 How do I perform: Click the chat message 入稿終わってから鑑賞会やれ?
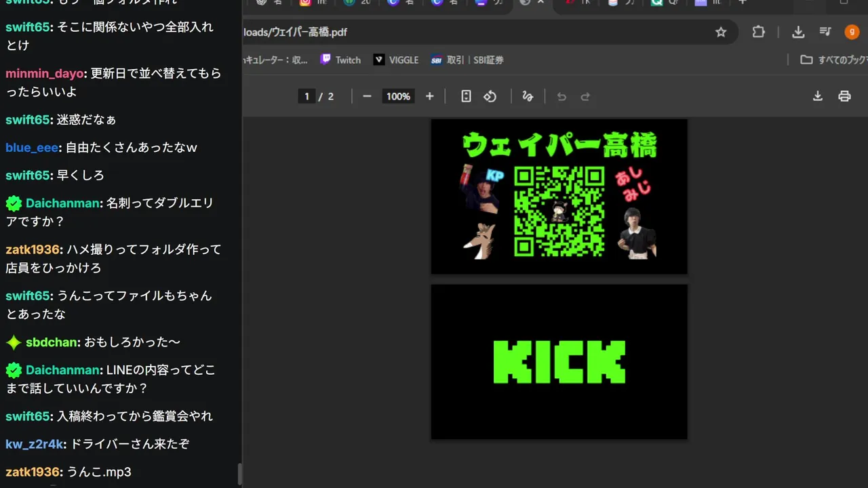(135, 416)
